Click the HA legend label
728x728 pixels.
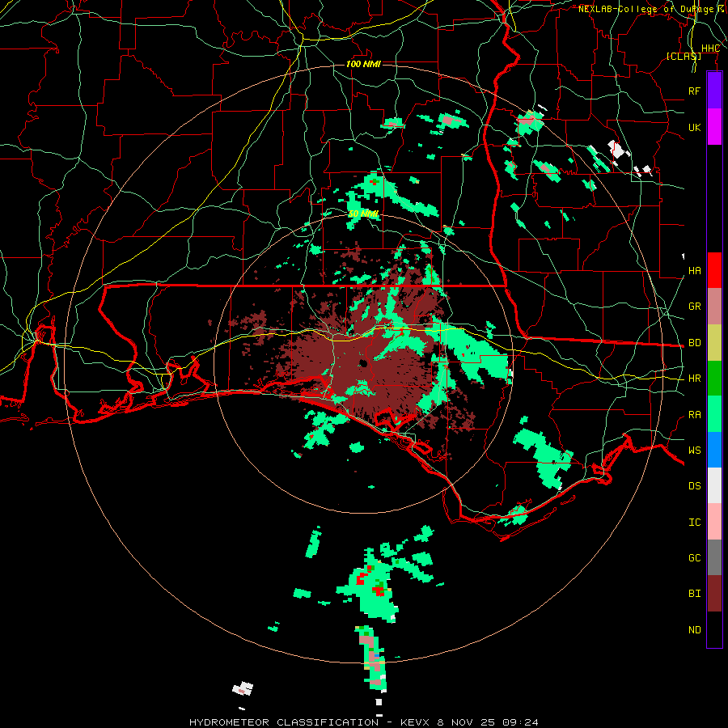click(x=695, y=271)
